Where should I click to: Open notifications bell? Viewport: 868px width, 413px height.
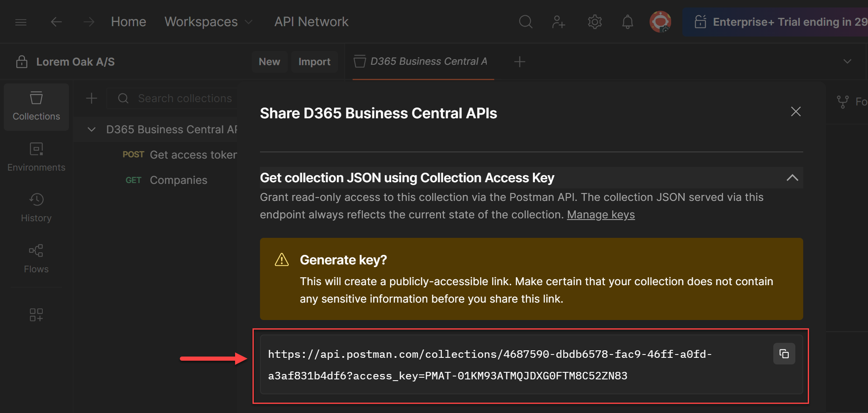(x=628, y=22)
